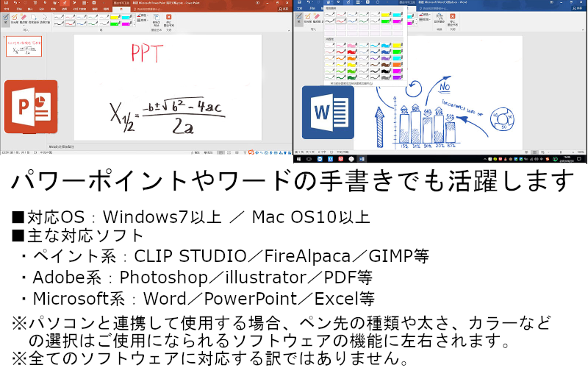Click the Eraser tool in Word ribbon
588x368 pixels.
pos(317,17)
